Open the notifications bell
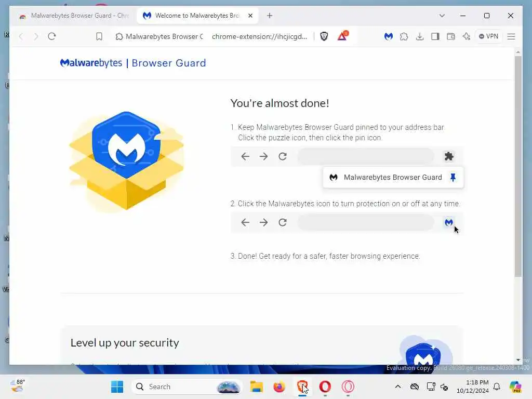This screenshot has width=532, height=399. (x=497, y=387)
